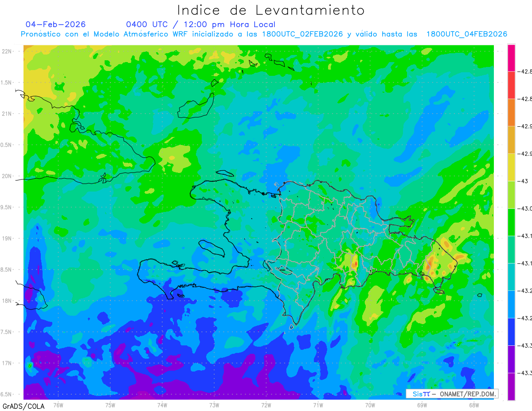
Task: Click the 68W longitude label
Action: [474, 405]
